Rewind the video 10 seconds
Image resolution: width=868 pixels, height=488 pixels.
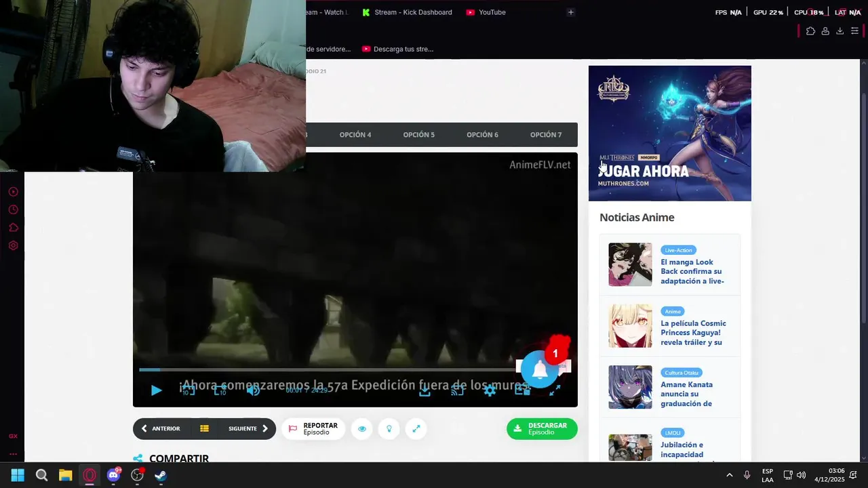point(189,390)
